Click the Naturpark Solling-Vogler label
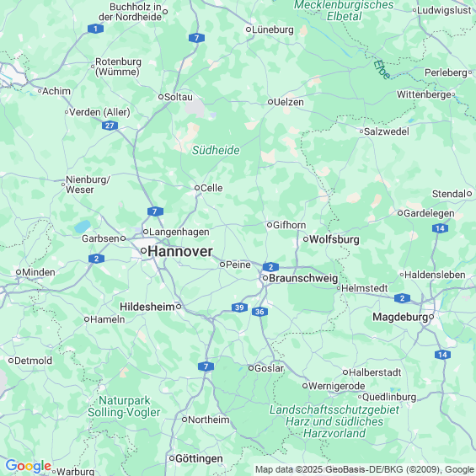Image resolution: width=476 pixels, height=476 pixels. 124,406
